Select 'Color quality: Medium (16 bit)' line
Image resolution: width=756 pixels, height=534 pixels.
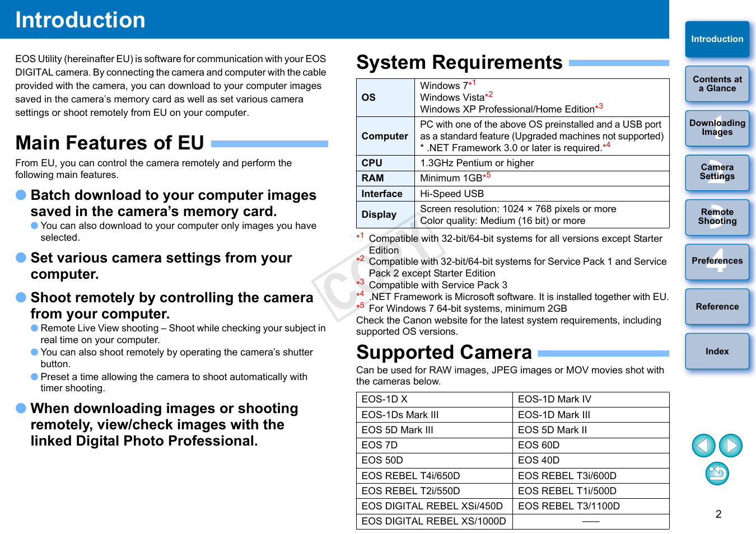coord(503,221)
